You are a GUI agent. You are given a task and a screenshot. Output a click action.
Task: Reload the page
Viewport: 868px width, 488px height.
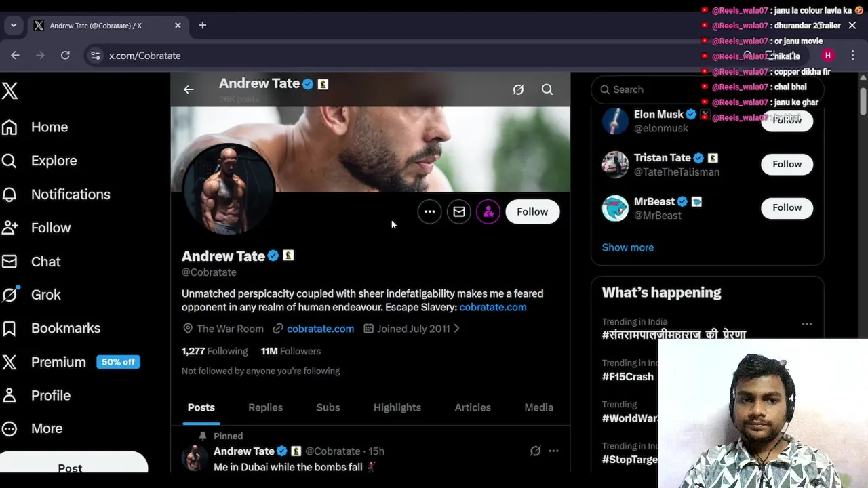tap(65, 56)
